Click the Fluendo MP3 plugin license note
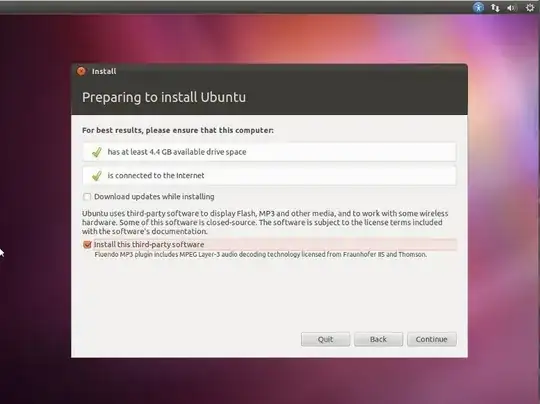This screenshot has width=540, height=404. [260, 255]
